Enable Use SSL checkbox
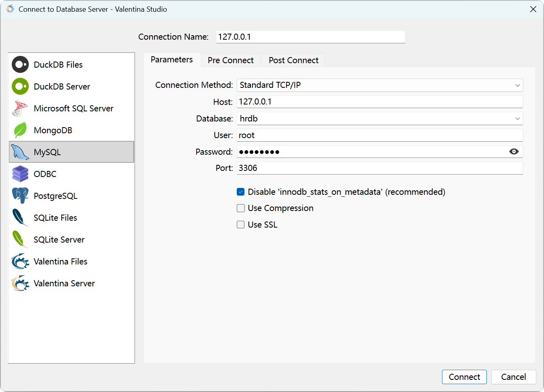The width and height of the screenshot is (544, 392). 241,225
